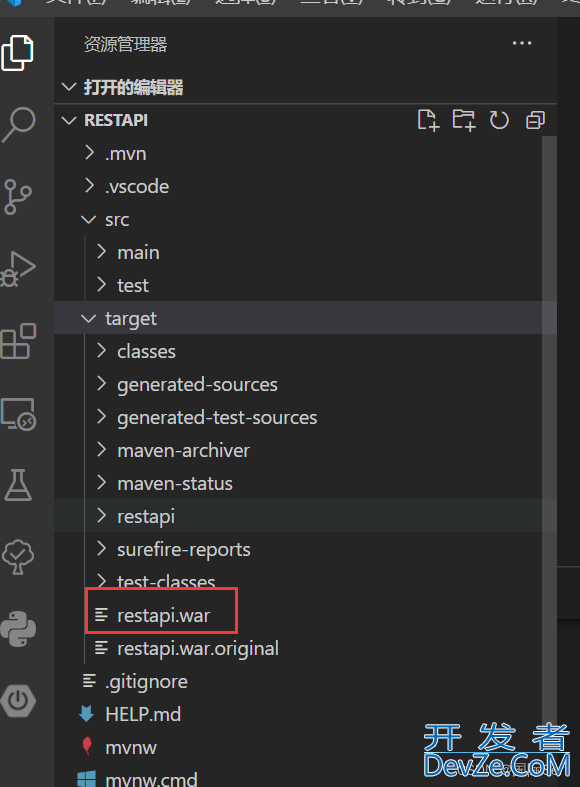Open the .gitignore file
The image size is (580, 787).
(147, 682)
